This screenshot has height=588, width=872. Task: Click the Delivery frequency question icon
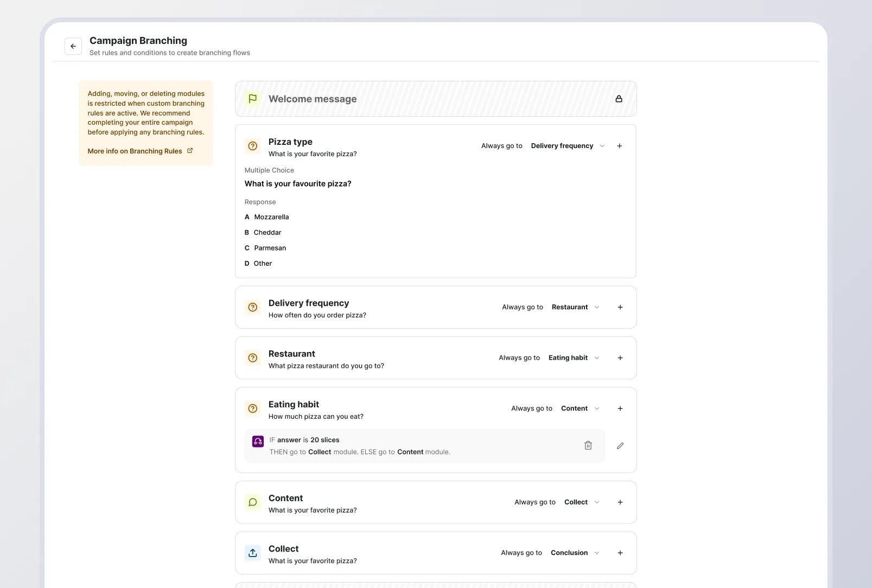pyautogui.click(x=252, y=307)
